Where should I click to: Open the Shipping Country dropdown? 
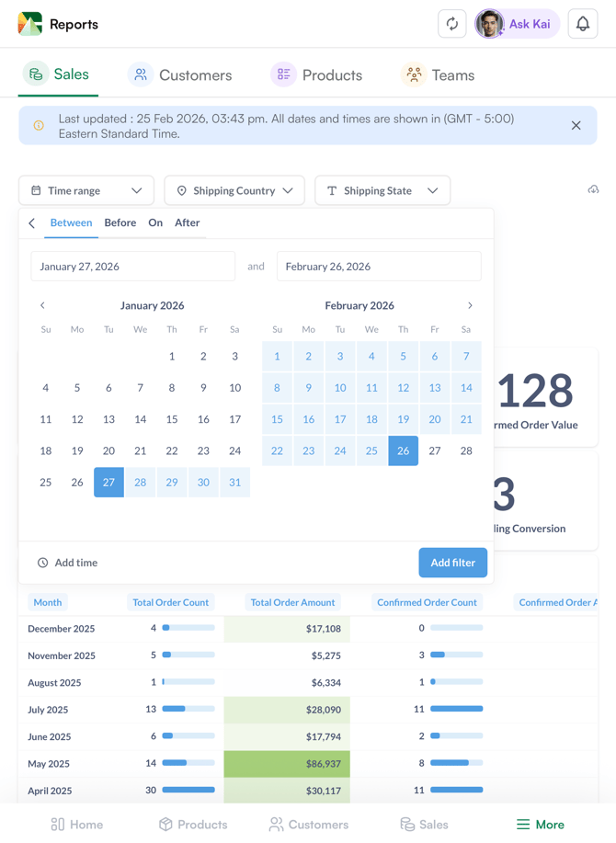(234, 190)
